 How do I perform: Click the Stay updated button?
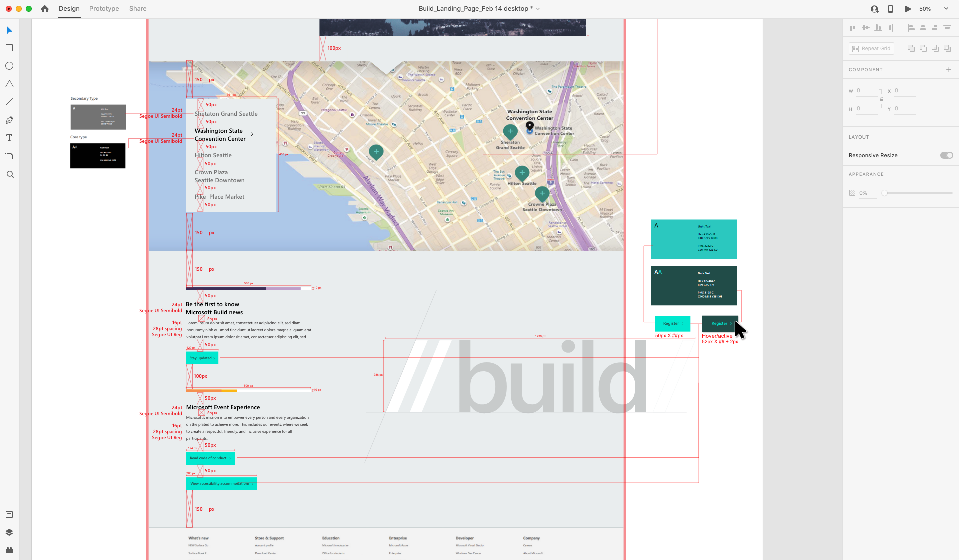[202, 358]
